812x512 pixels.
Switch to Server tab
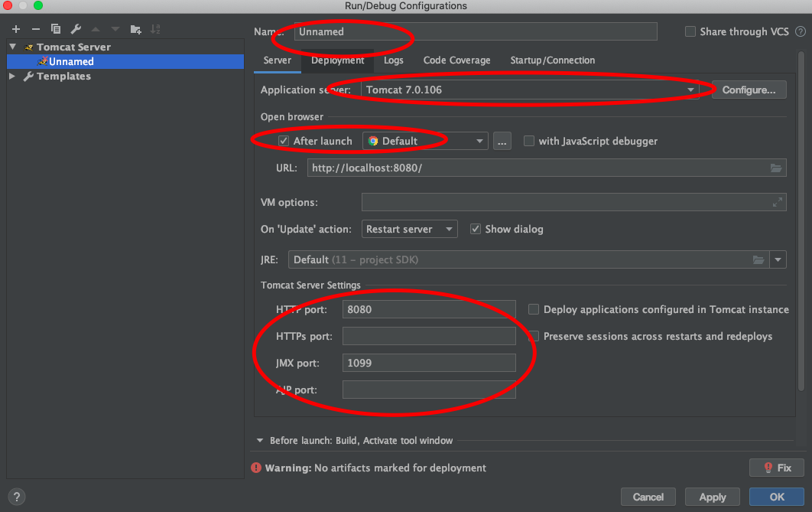point(277,60)
